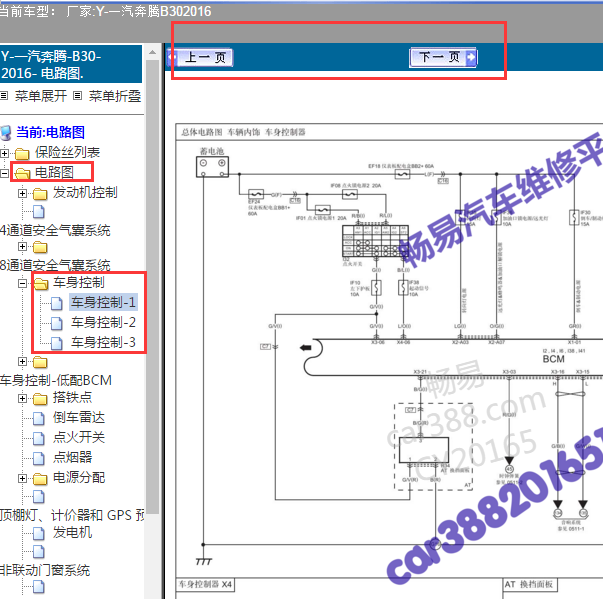
Task: Click the page icon for 点烟器
Action: [x=38, y=458]
